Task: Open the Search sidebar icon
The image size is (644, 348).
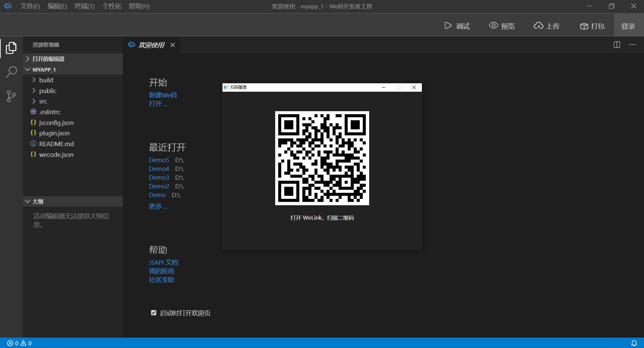Action: coord(11,72)
